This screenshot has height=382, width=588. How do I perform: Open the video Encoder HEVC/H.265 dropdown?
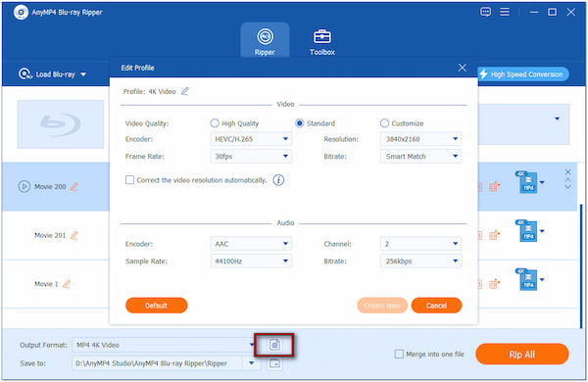pos(251,139)
